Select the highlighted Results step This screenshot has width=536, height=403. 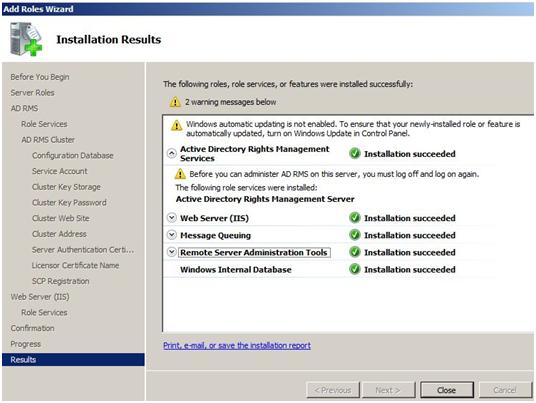pos(73,360)
